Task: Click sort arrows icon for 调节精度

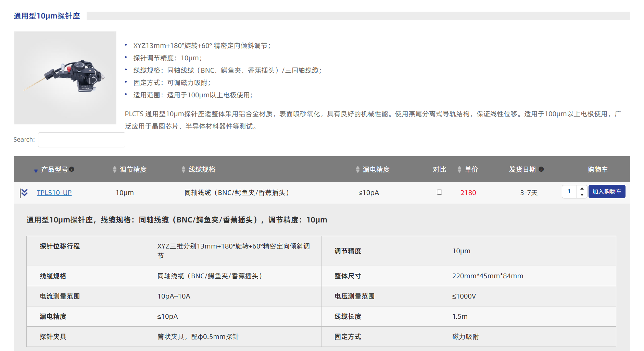Action: click(x=114, y=169)
